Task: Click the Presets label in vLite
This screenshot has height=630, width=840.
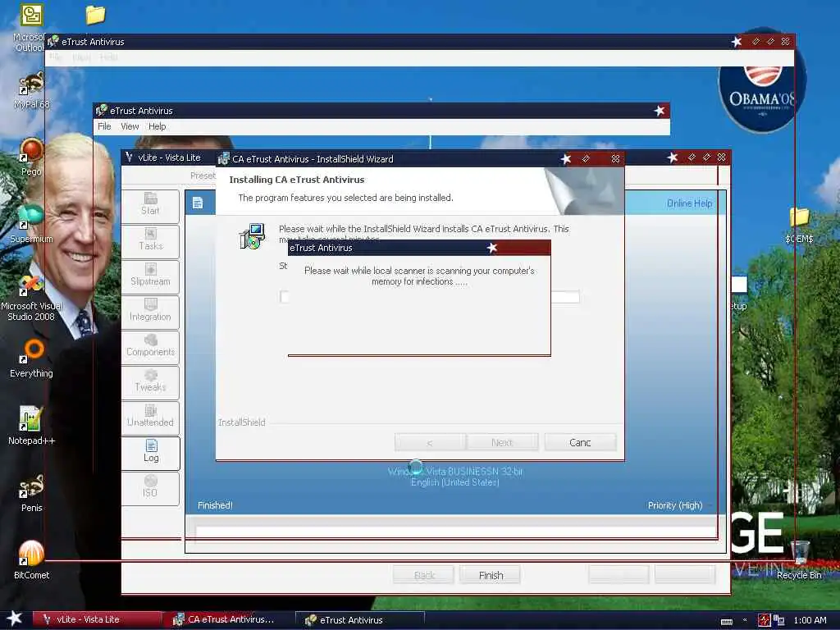Action: 203,176
